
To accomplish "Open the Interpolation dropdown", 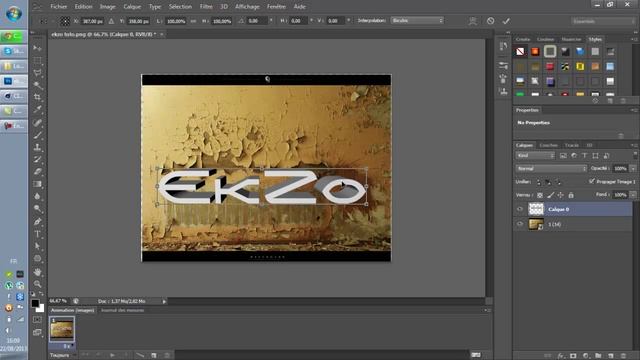I will (417, 20).
